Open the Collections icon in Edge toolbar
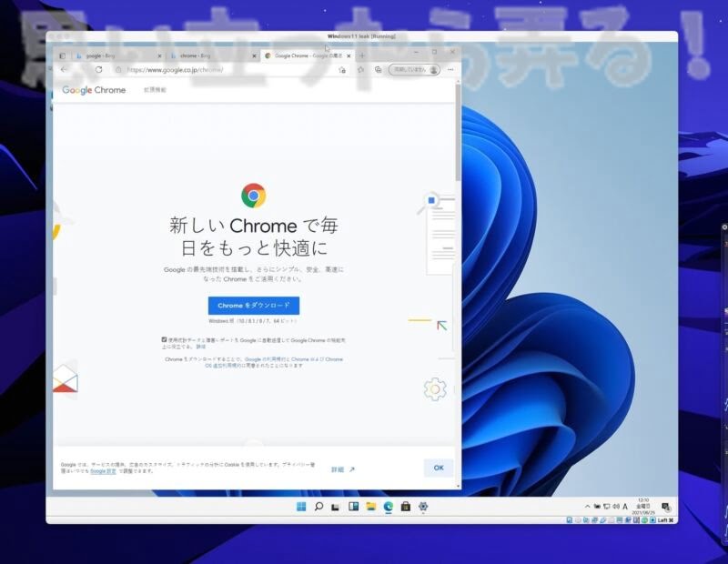This screenshot has height=564, width=728. tap(378, 70)
